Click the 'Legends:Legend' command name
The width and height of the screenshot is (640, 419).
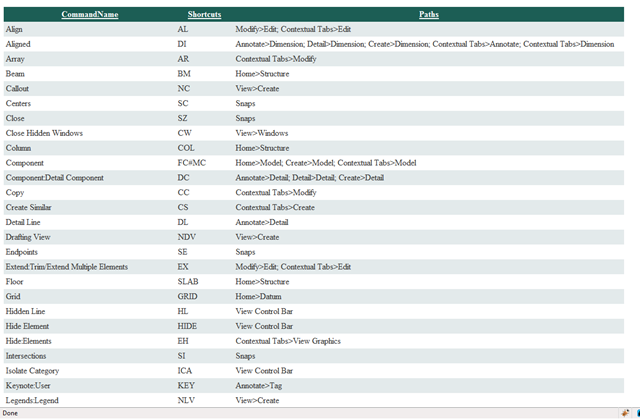[32, 401]
